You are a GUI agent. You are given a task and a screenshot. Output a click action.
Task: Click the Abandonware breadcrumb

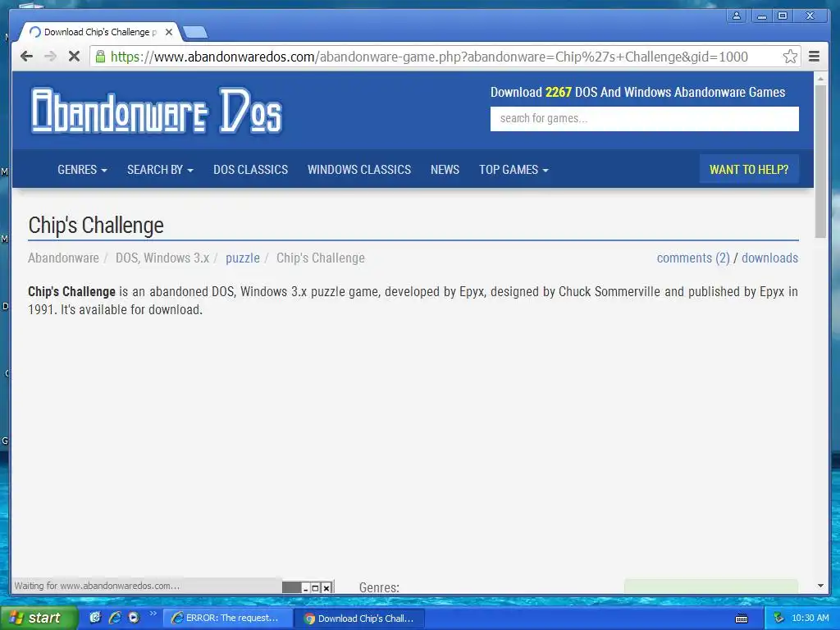[63, 258]
